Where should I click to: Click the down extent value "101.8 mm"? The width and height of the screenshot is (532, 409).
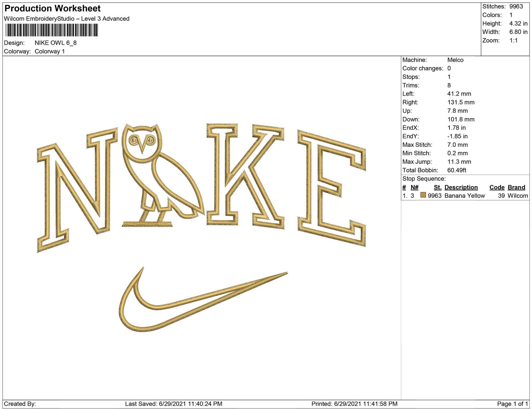(x=461, y=119)
